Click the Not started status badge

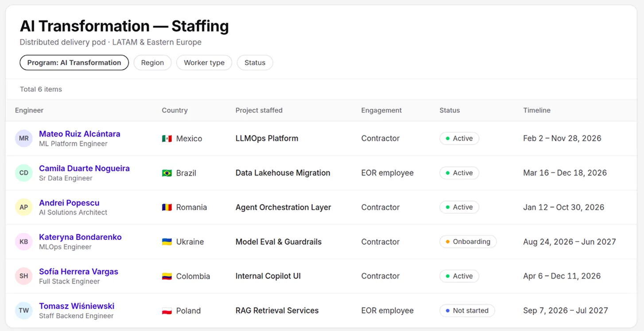(x=467, y=311)
